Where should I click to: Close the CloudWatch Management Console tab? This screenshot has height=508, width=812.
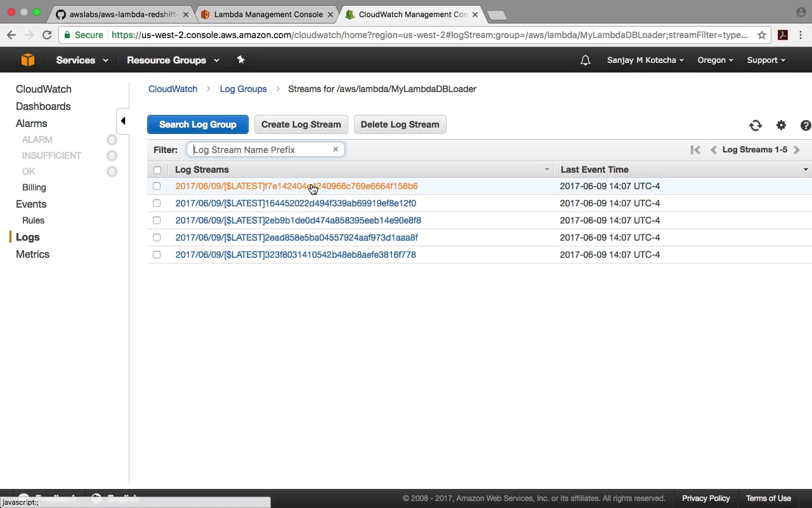coord(475,14)
